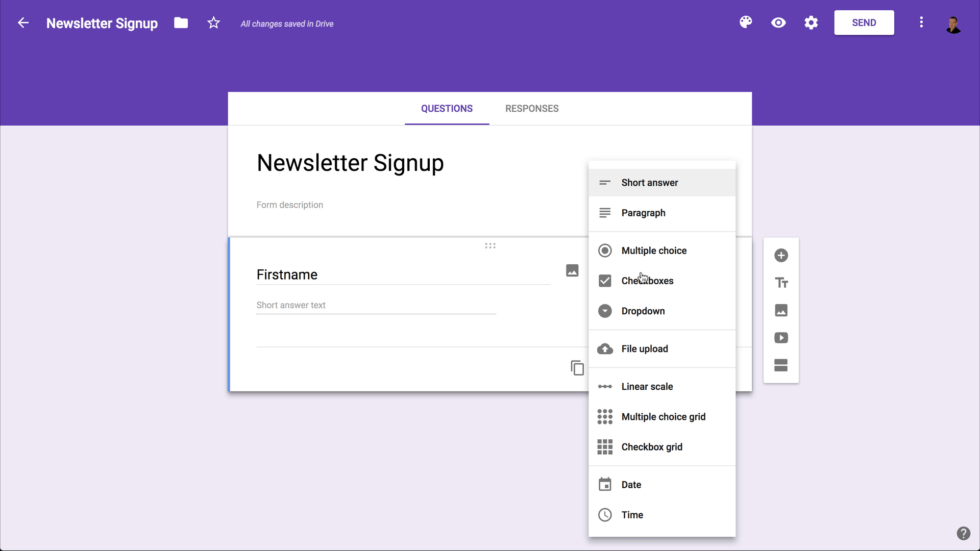Switch to the Questions tab

click(x=447, y=108)
